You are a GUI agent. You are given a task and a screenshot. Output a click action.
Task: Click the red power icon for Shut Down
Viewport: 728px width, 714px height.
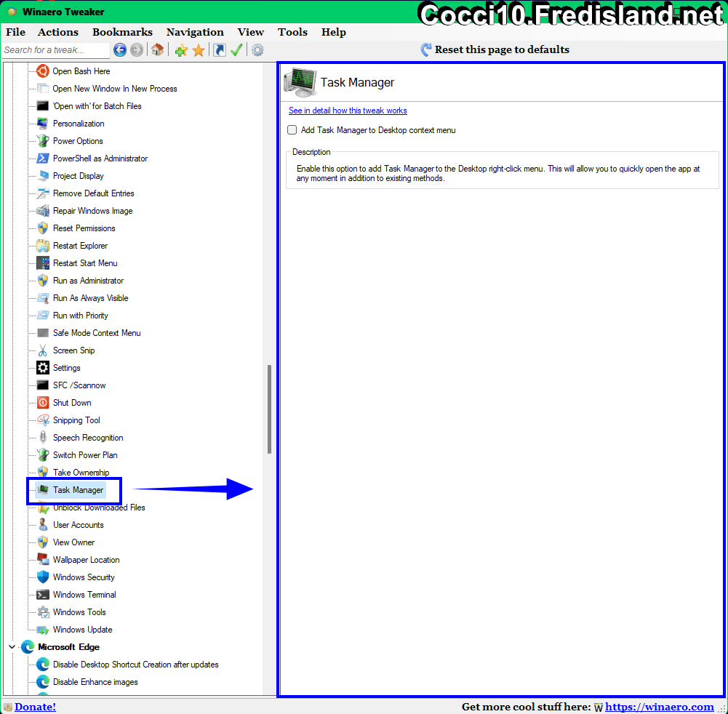click(43, 403)
